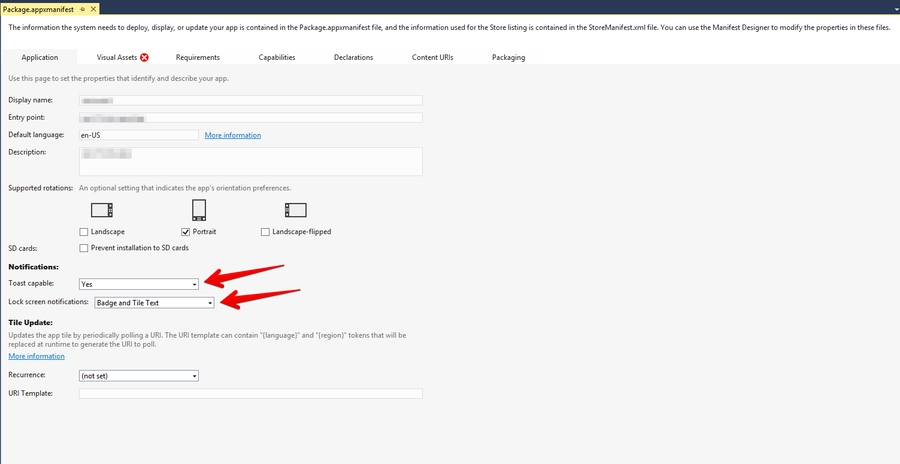Click More information link under Tile Update
Image resolution: width=900 pixels, height=464 pixels.
click(36, 356)
